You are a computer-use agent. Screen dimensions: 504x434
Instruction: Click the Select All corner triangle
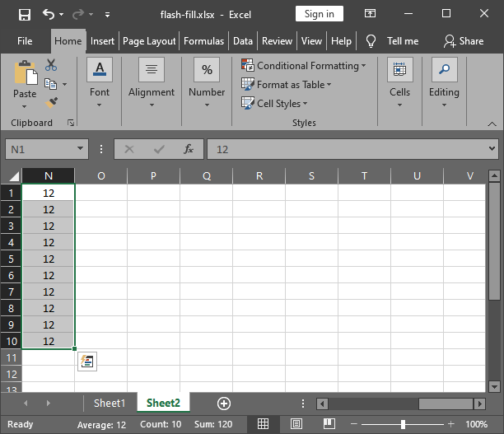coord(14,176)
